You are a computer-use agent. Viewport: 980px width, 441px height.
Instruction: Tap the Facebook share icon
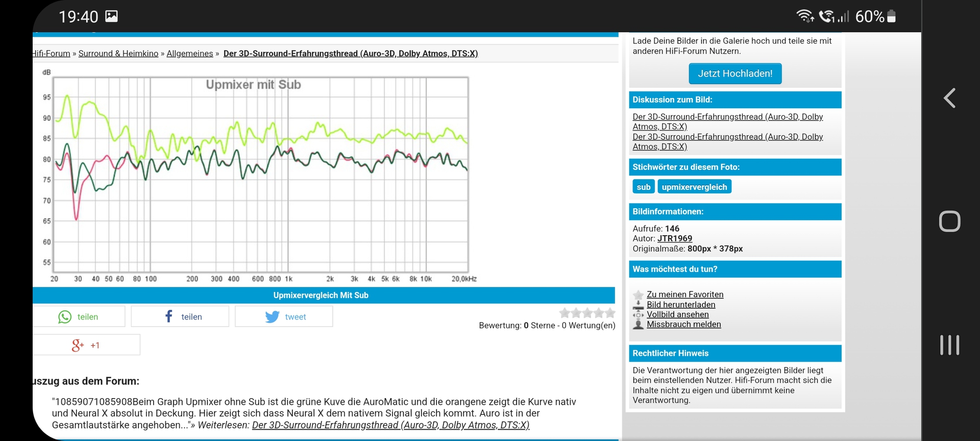(x=169, y=316)
